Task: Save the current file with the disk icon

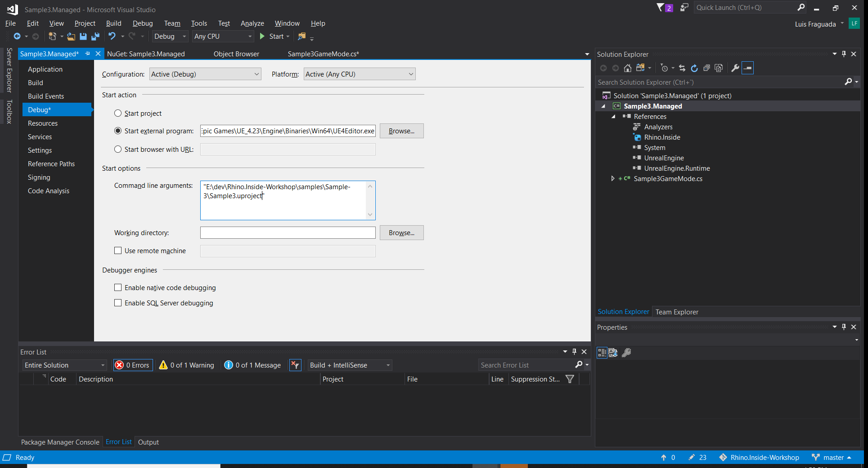Action: [83, 36]
